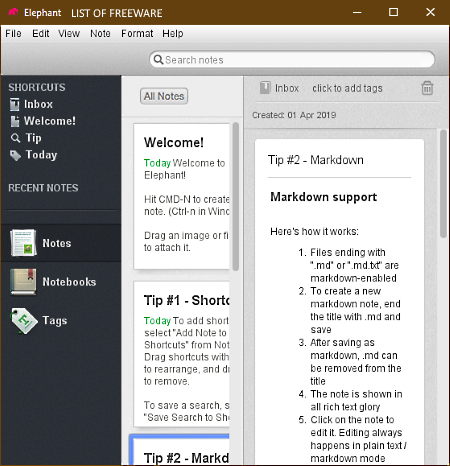Screen dimensions: 450x466
Task: Click the Today tag shortcut icon
Action: tap(15, 155)
